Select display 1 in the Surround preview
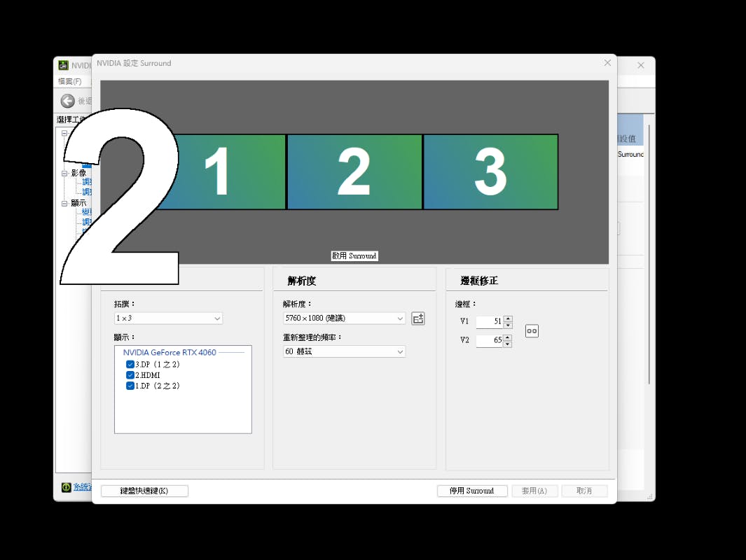 (217, 171)
